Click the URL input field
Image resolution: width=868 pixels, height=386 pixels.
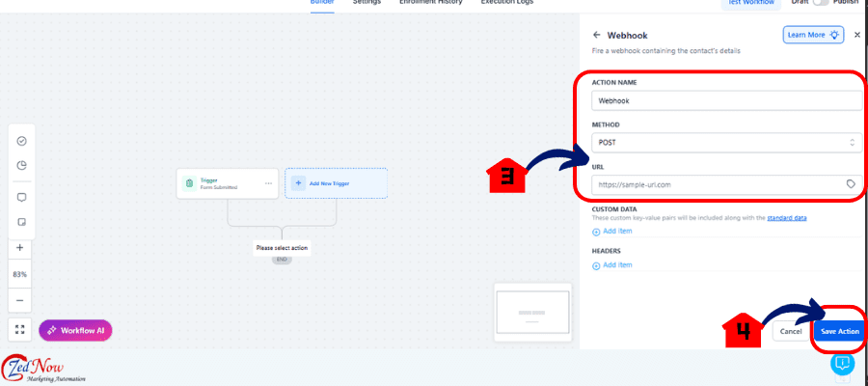(726, 184)
